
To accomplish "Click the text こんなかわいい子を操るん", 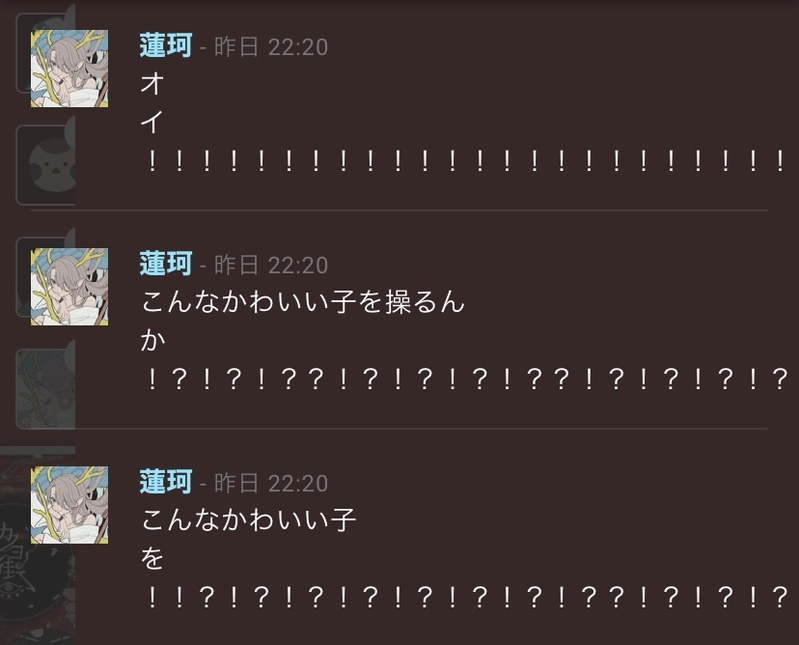I will pos(303,302).
